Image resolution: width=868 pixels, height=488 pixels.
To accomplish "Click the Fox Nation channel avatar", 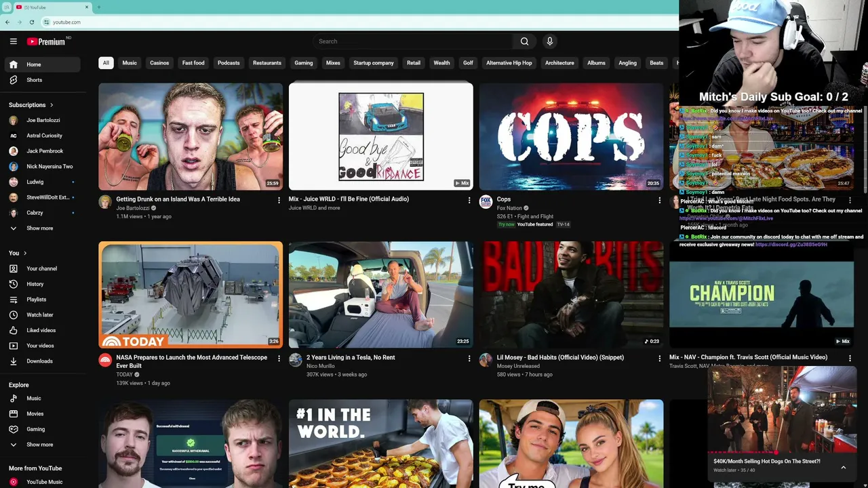I will (x=486, y=202).
